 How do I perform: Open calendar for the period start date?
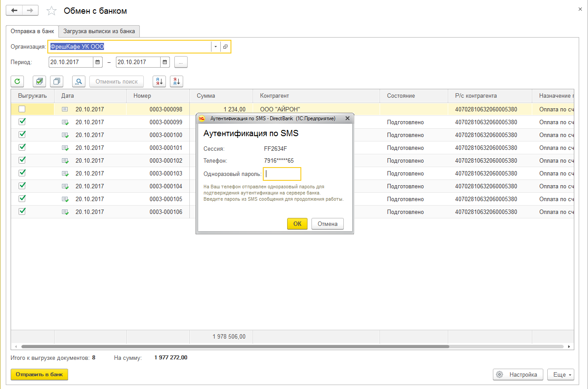tap(98, 62)
